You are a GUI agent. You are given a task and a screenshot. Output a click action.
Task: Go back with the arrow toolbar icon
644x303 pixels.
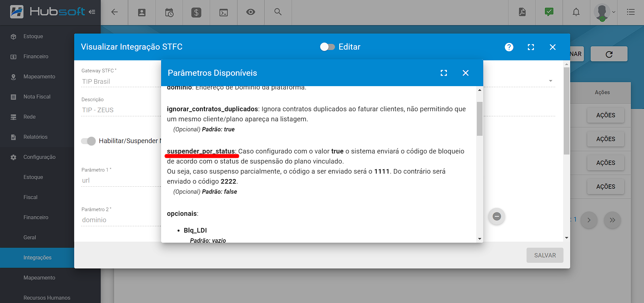coord(114,12)
